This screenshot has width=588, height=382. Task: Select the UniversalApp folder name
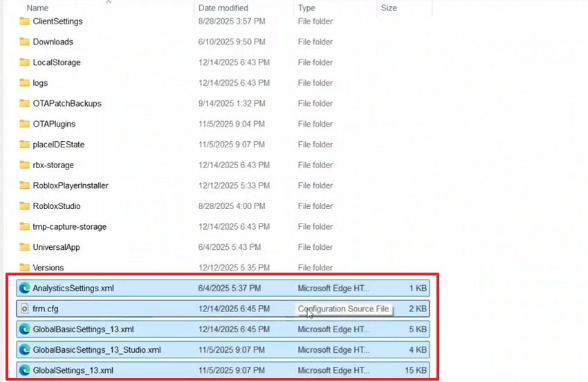point(56,247)
